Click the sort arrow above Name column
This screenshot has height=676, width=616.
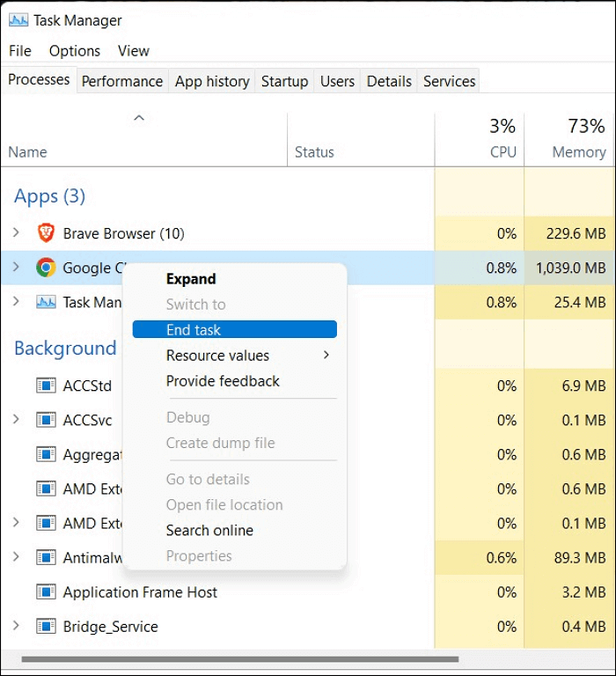click(x=139, y=118)
